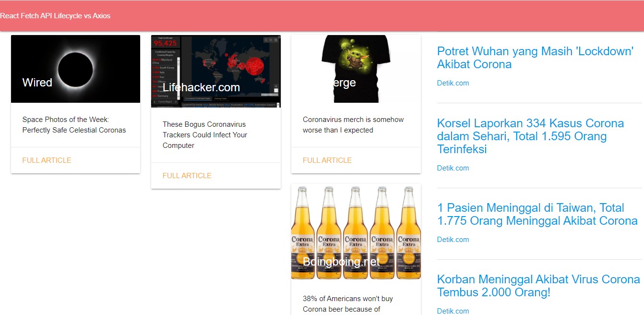Open Korsel Laporkan 334 Kasus Corona headline
Screen dimensions: 644x315
click(x=530, y=136)
